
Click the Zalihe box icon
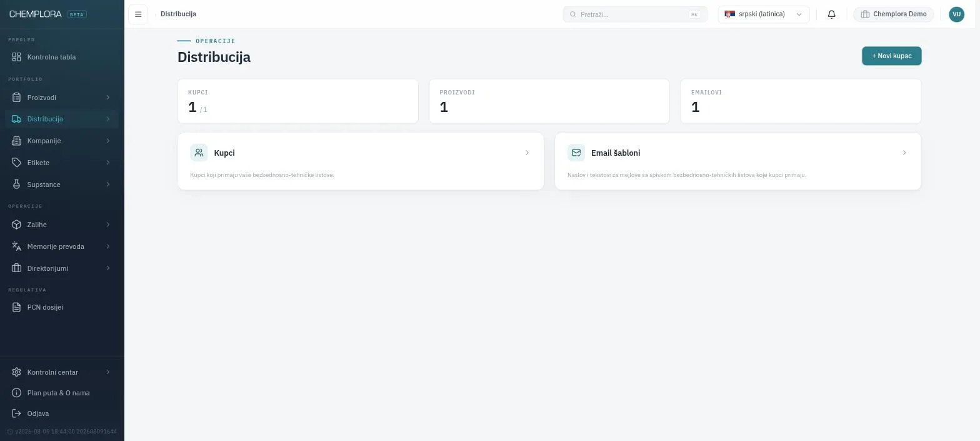[17, 225]
